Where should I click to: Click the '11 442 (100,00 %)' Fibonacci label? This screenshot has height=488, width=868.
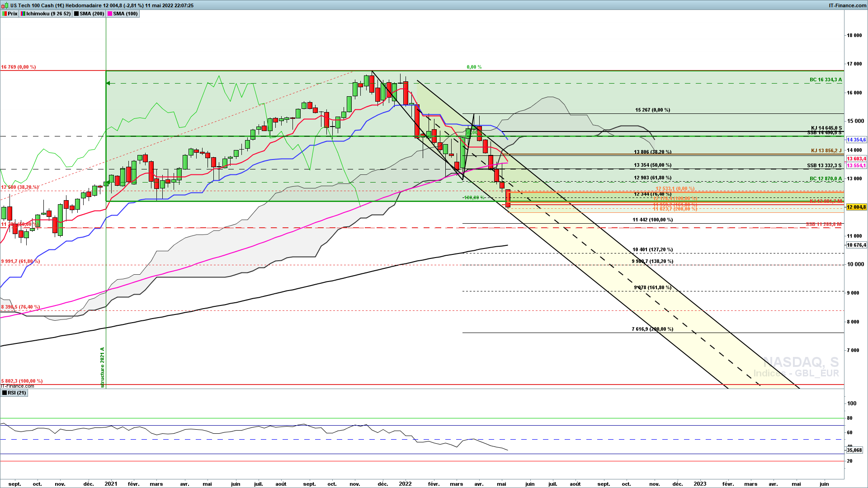[652, 220]
